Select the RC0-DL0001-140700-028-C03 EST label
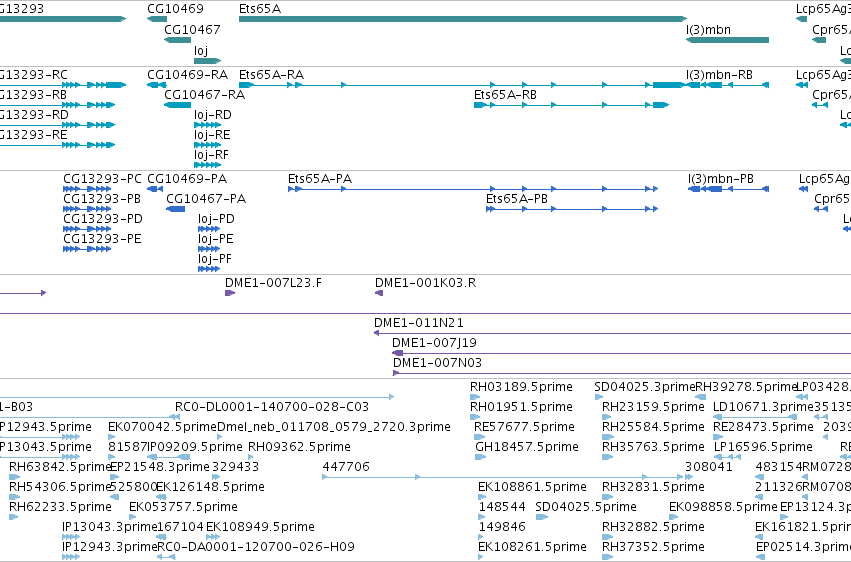This screenshot has height=562, width=851. 272,407
